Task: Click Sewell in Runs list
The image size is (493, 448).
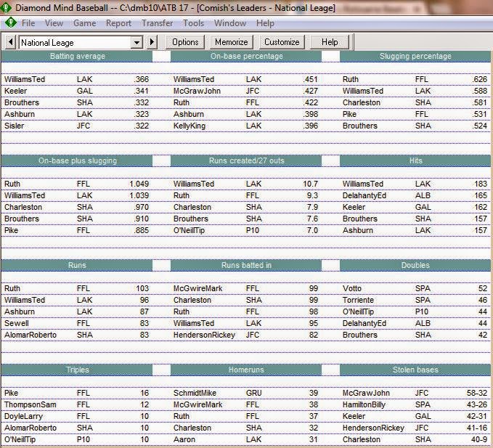Action: 17,324
